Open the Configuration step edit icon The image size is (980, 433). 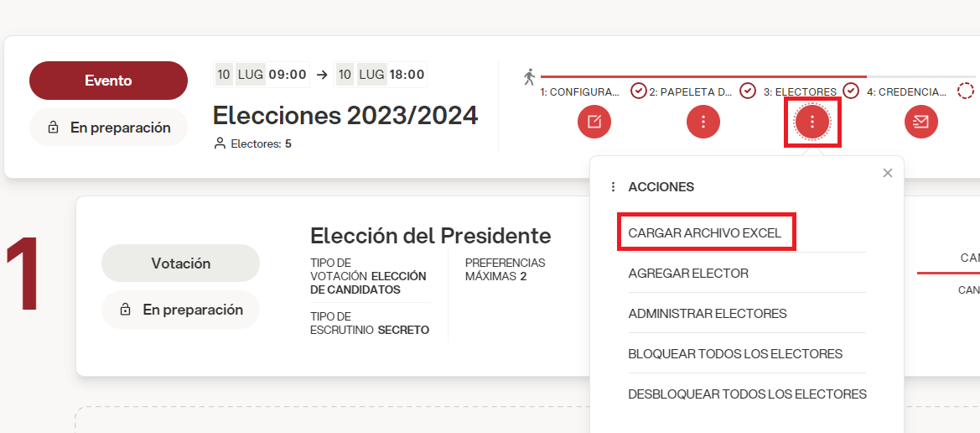coord(594,122)
